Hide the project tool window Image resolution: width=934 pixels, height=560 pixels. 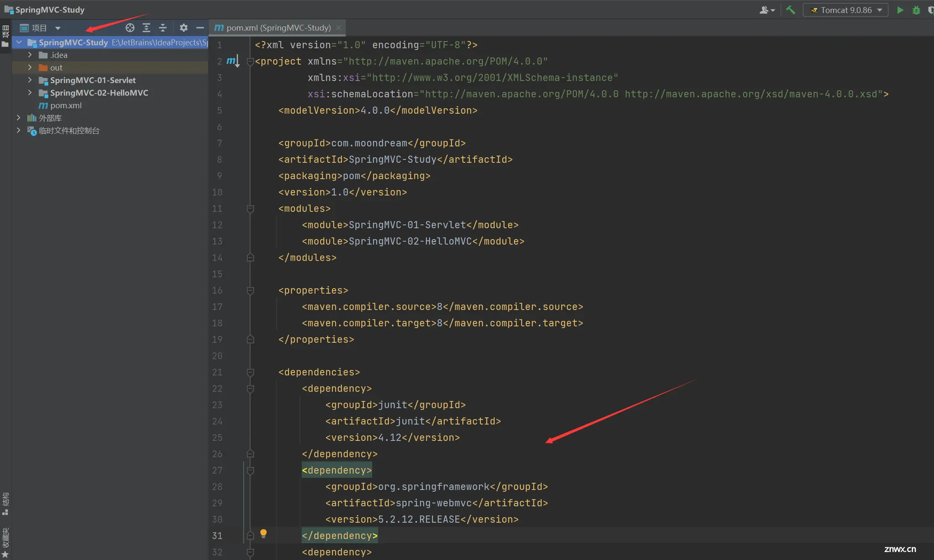coord(200,28)
